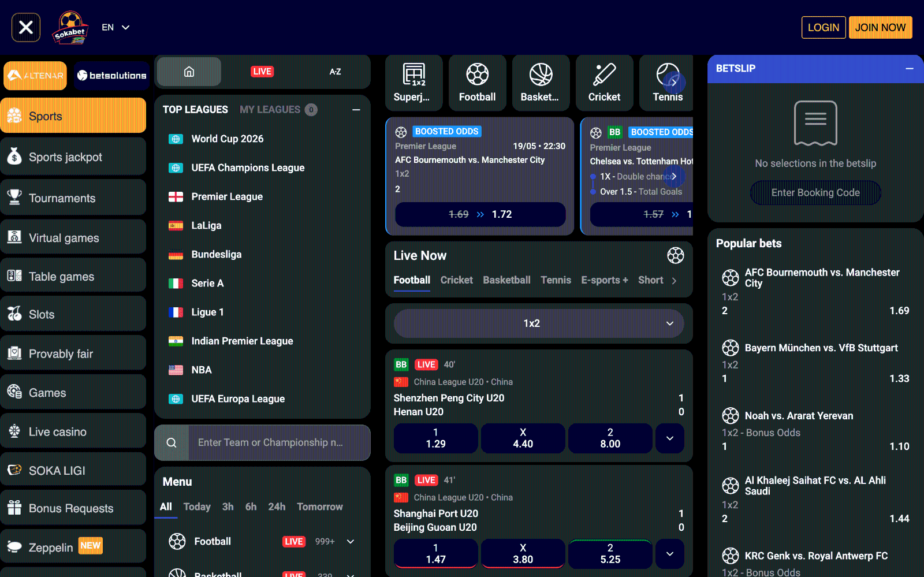Click the Enter Booking Code button
Viewport: 924px width, 577px height.
[815, 193]
